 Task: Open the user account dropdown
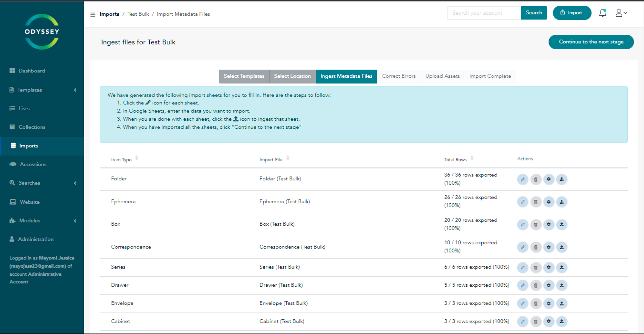click(x=621, y=13)
